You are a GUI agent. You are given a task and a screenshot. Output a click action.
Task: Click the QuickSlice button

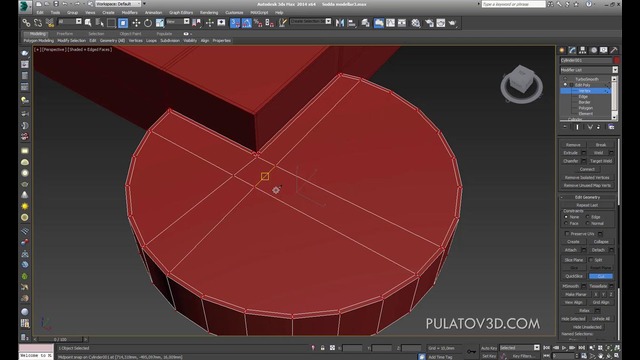pos(573,276)
